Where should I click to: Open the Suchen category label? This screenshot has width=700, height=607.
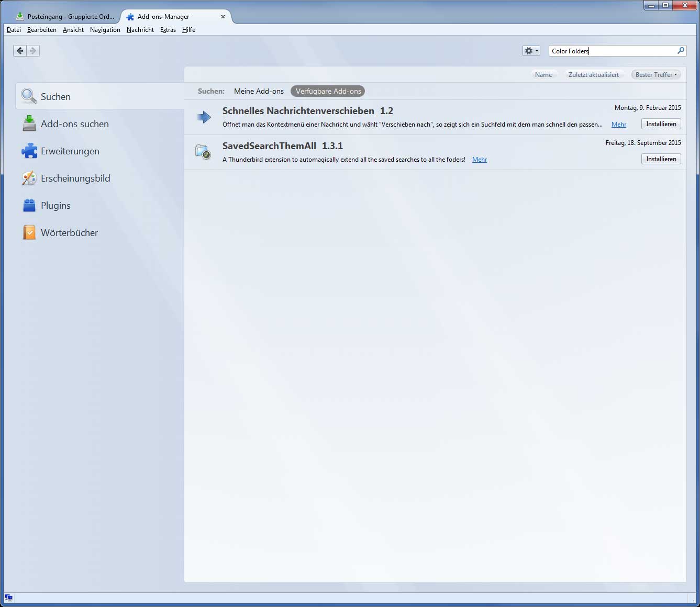click(x=55, y=97)
